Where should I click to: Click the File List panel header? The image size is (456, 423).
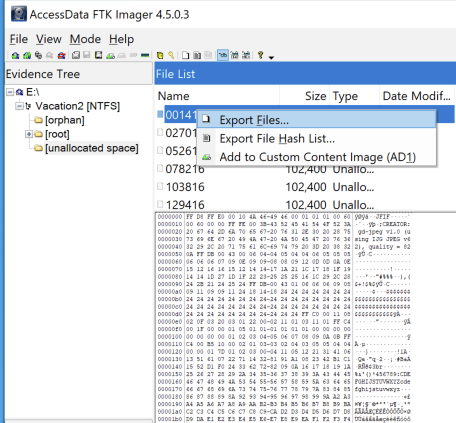[305, 74]
